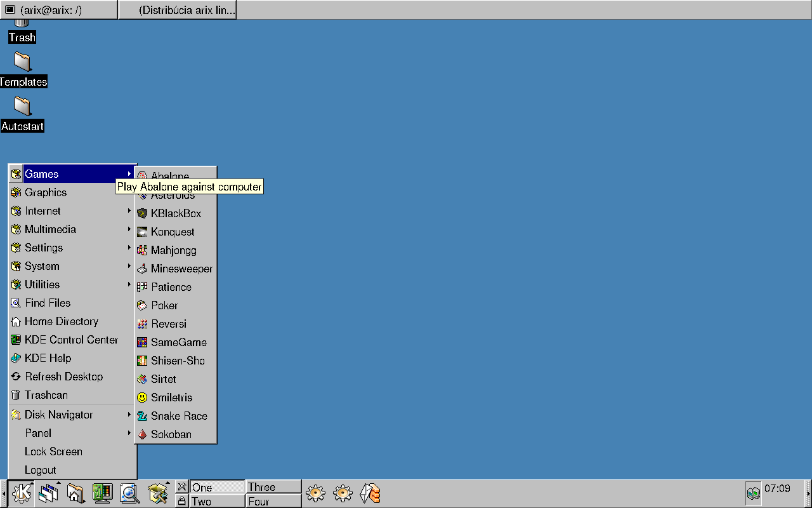Launch Shisen-Sho from the Games submenu

coord(176,361)
